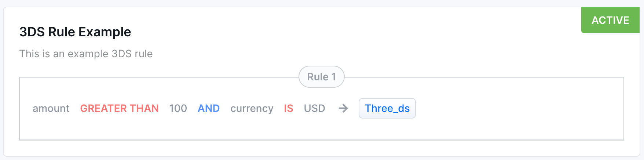Click the word THAN in the operator
Screen dimensions: 644x160
(x=144, y=108)
